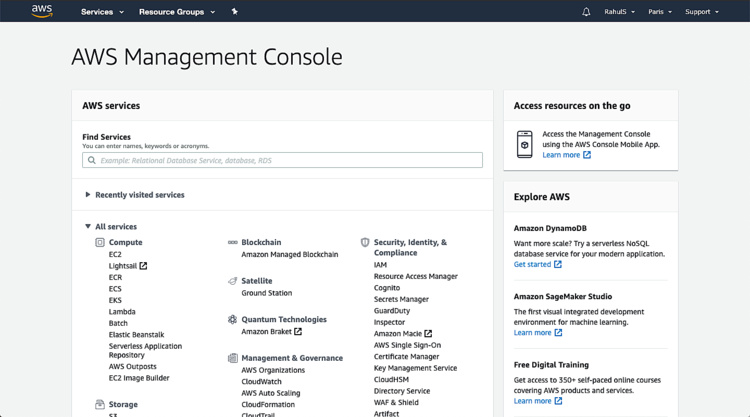
Task: Click the mobile app icon
Action: click(x=524, y=144)
